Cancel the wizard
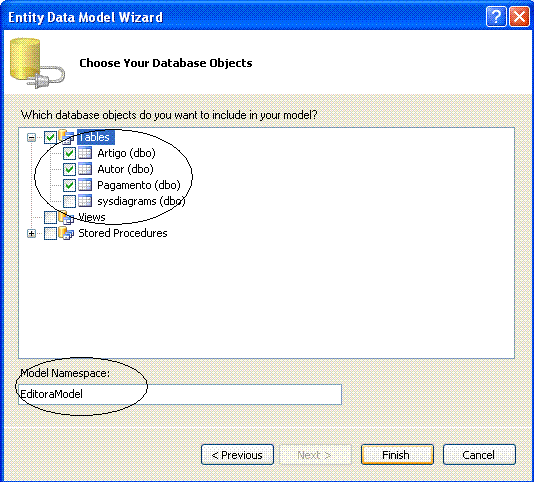Viewport: 534px width, 482px height. [479, 455]
